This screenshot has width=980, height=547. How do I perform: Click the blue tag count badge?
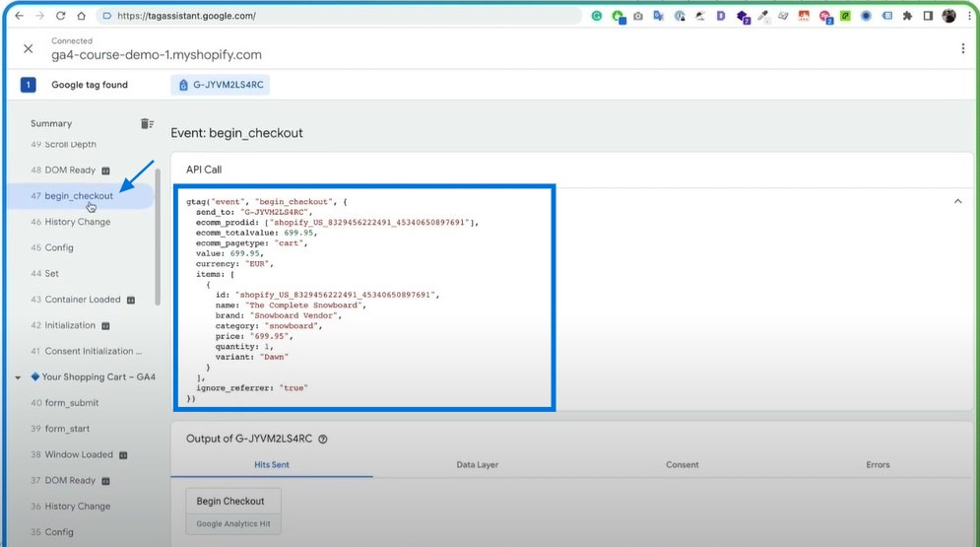point(29,85)
